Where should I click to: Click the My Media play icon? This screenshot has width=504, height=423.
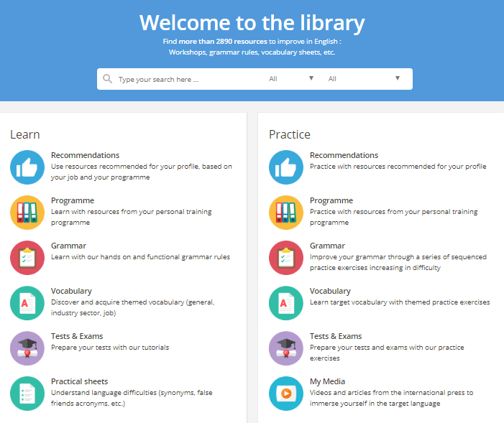coord(286,394)
